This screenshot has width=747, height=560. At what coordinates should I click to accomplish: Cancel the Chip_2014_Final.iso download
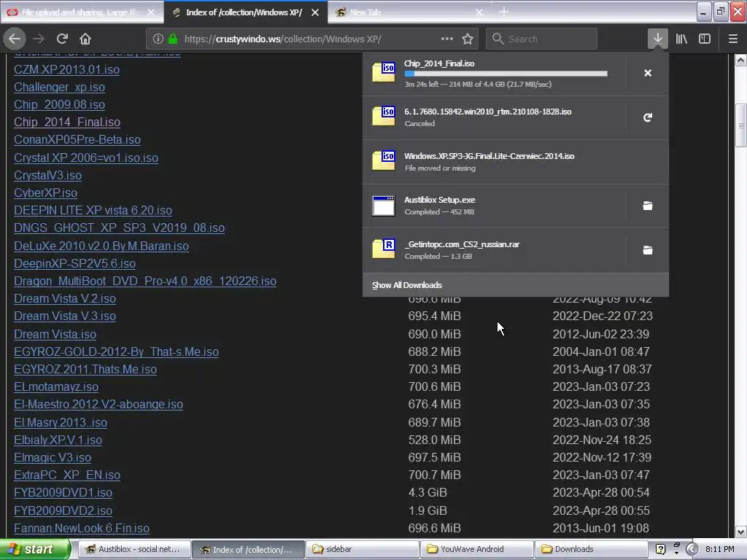coord(648,73)
